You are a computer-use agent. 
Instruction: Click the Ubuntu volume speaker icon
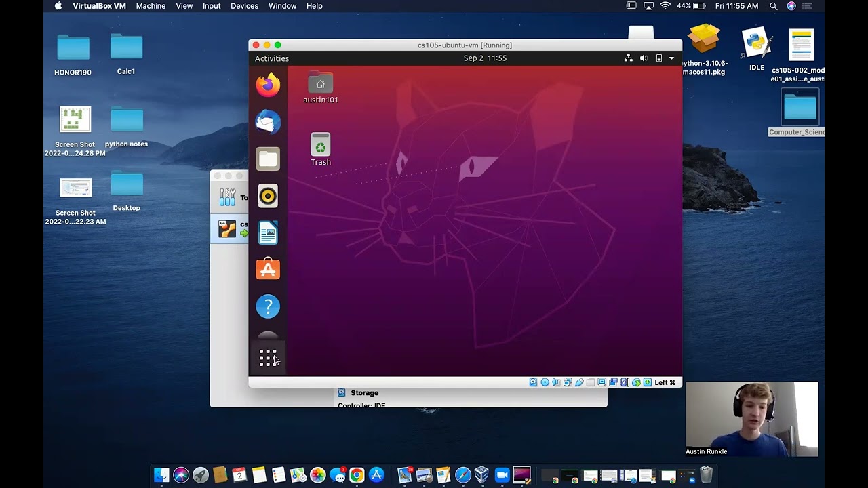(644, 58)
